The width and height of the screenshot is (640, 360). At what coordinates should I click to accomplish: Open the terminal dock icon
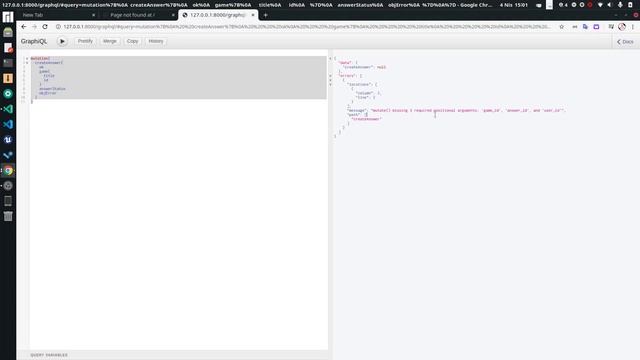click(8, 63)
